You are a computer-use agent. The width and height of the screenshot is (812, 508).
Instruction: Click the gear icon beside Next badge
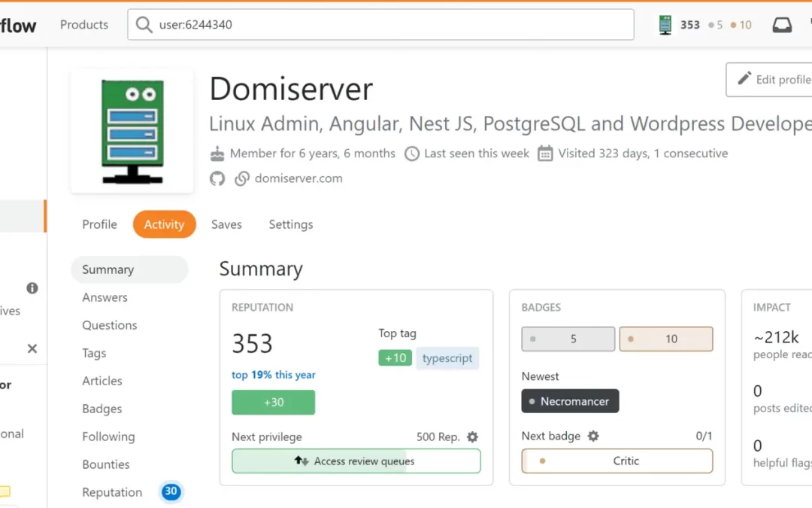point(593,436)
